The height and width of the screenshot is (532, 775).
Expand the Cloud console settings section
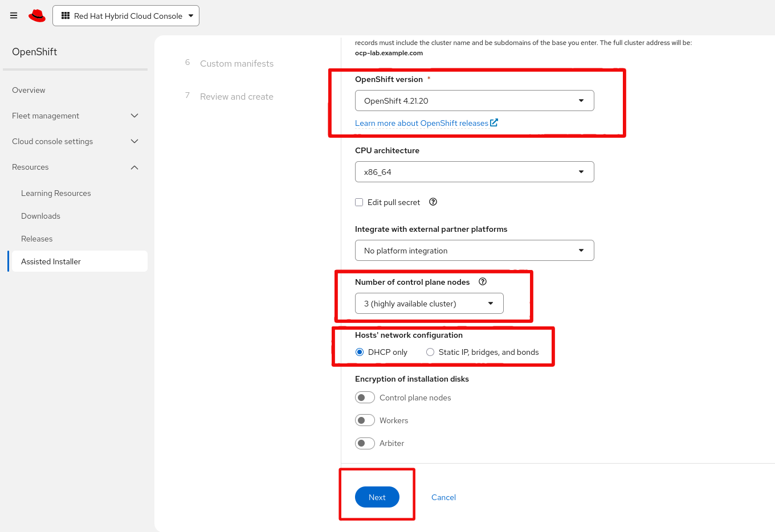point(75,141)
